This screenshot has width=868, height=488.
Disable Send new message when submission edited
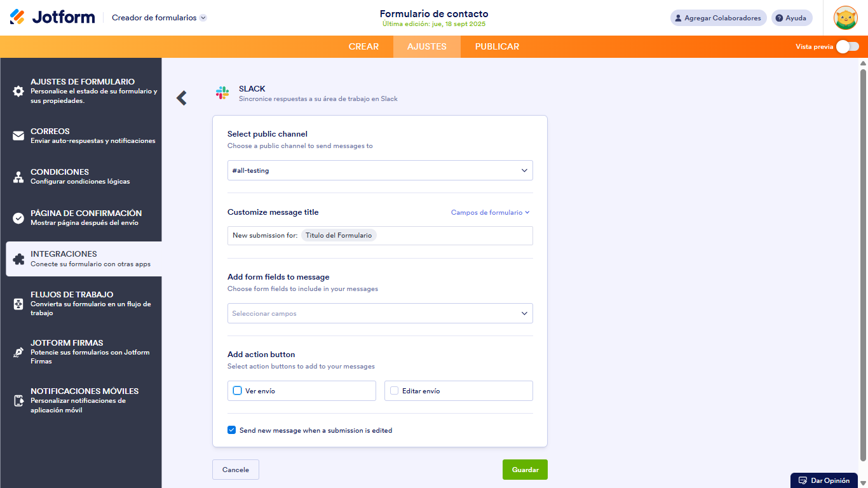[231, 430]
